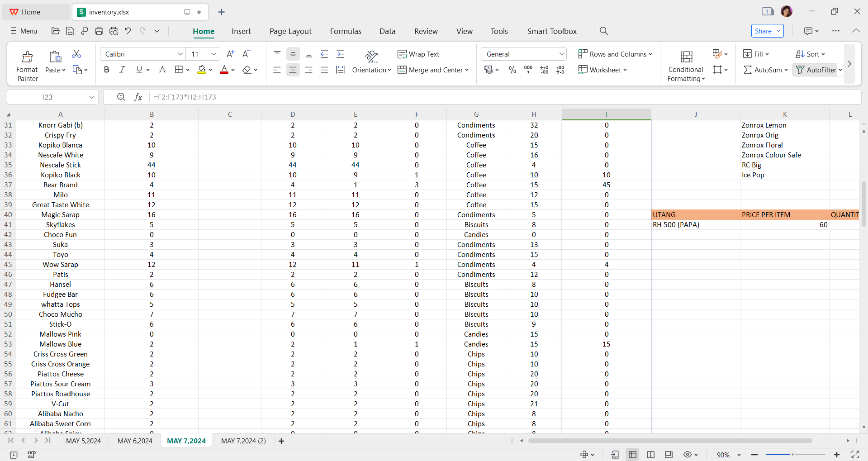Click the clear formatting eraser icon
Viewport: 868px width, 461px height.
247,70
